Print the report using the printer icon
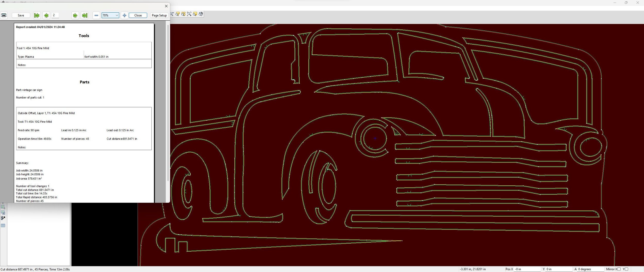 (x=4, y=15)
